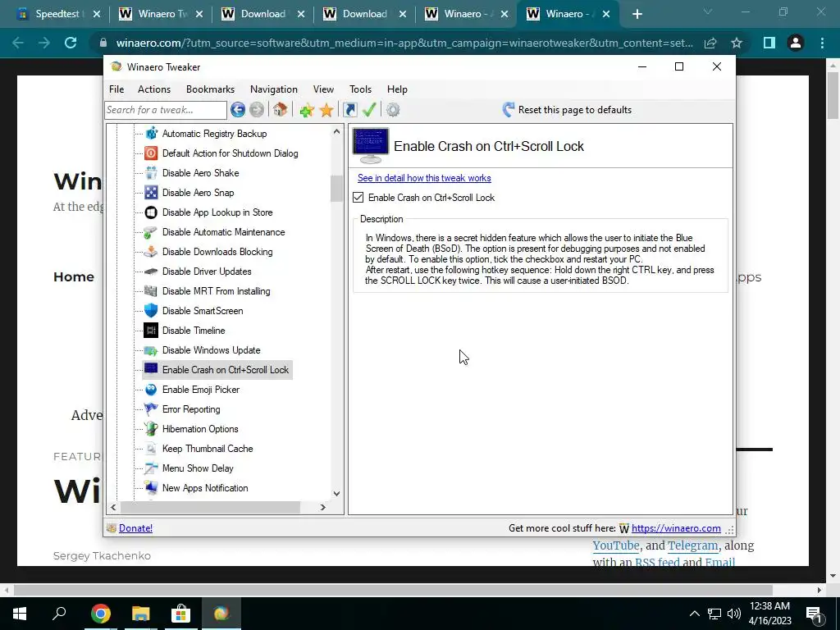The width and height of the screenshot is (840, 630).
Task: Switch to the Speedtest browser tab
Action: click(x=58, y=15)
